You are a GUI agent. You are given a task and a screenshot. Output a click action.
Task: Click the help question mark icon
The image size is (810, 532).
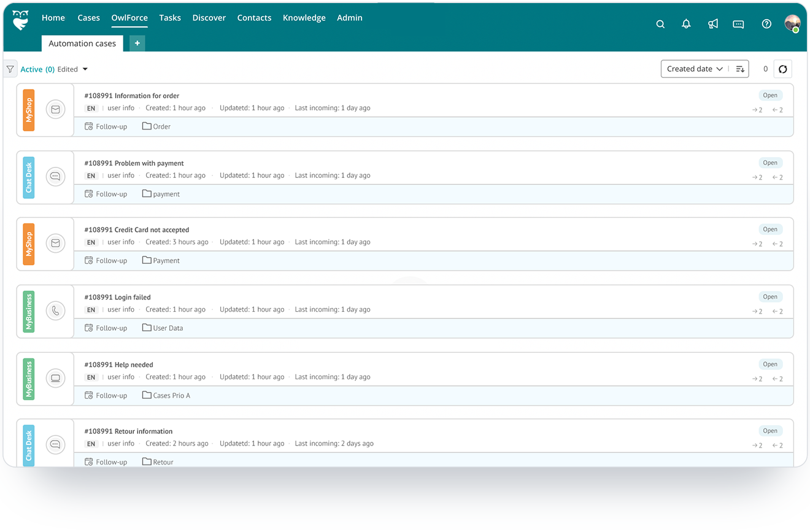[766, 24]
